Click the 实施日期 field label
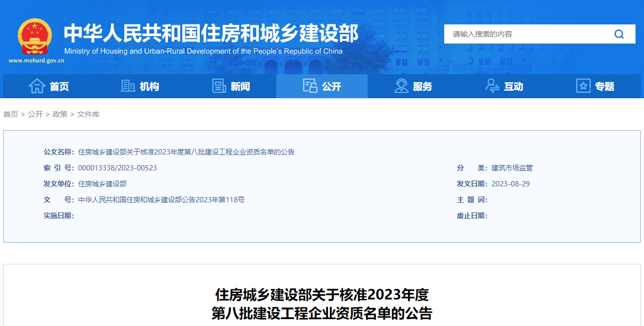This screenshot has height=326, width=644. pos(59,216)
